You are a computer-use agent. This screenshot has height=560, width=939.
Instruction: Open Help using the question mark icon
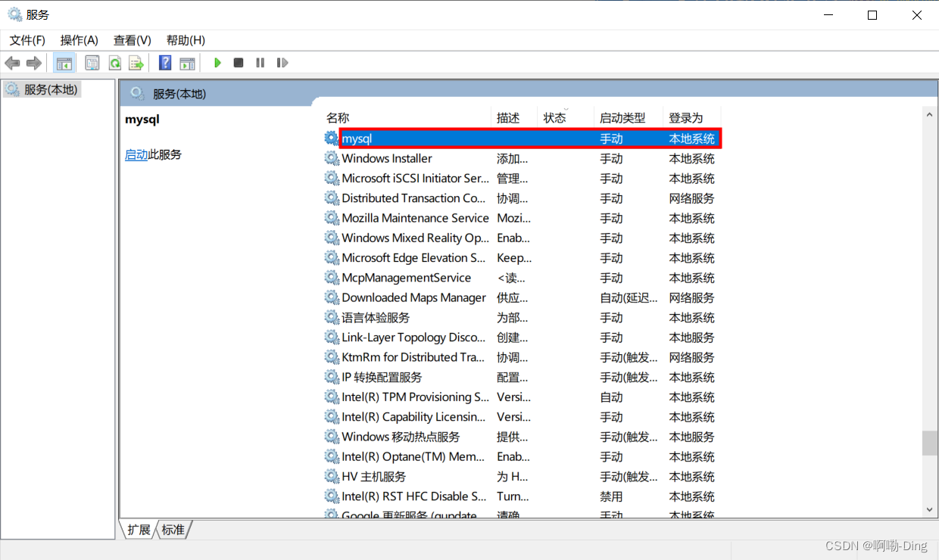(x=164, y=63)
